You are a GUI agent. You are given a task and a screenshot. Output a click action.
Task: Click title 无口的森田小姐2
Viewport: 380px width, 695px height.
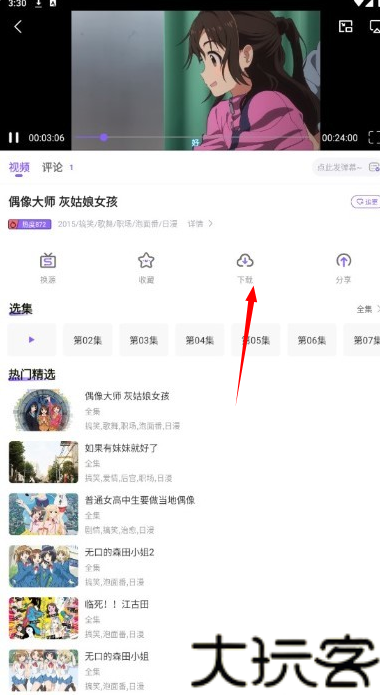120,552
